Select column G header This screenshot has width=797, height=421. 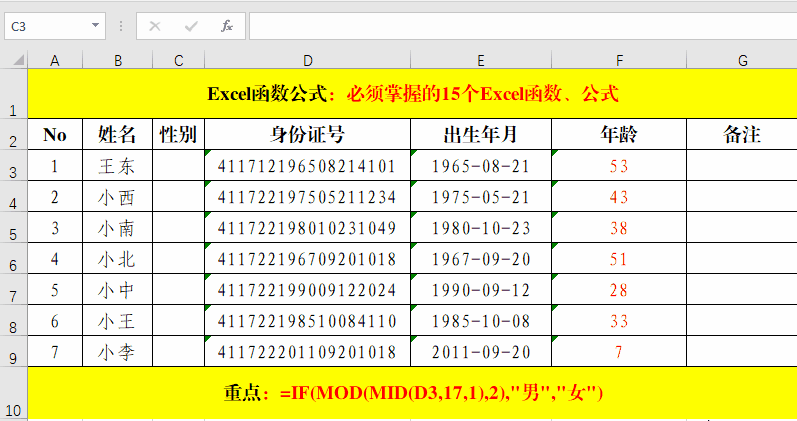tap(742, 61)
